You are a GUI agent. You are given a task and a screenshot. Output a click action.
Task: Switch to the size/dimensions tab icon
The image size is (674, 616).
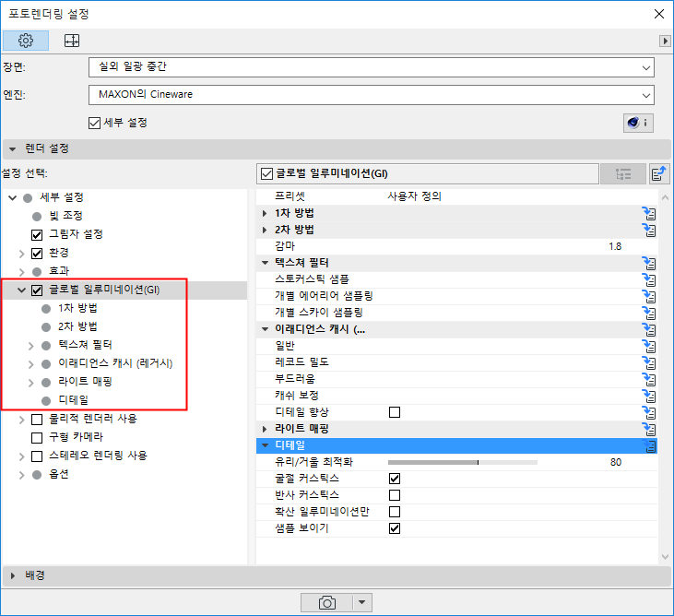point(72,41)
